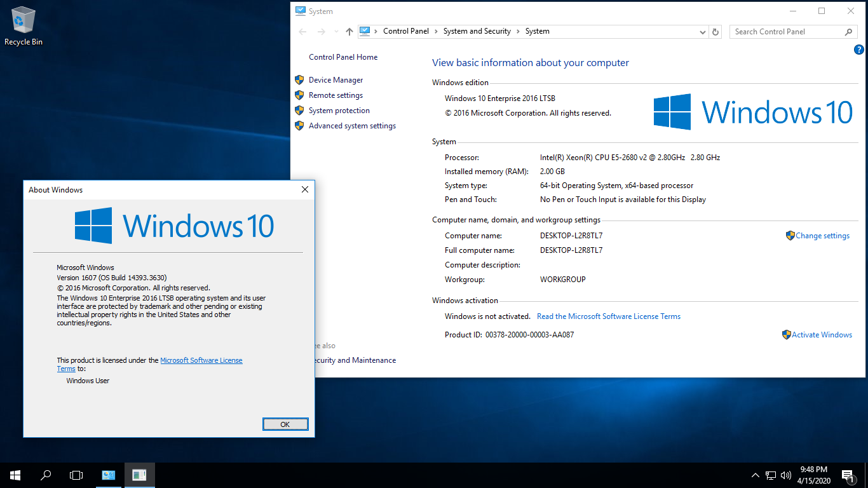Show hidden tray icons
Screen dimensions: 868x488
coord(755,475)
